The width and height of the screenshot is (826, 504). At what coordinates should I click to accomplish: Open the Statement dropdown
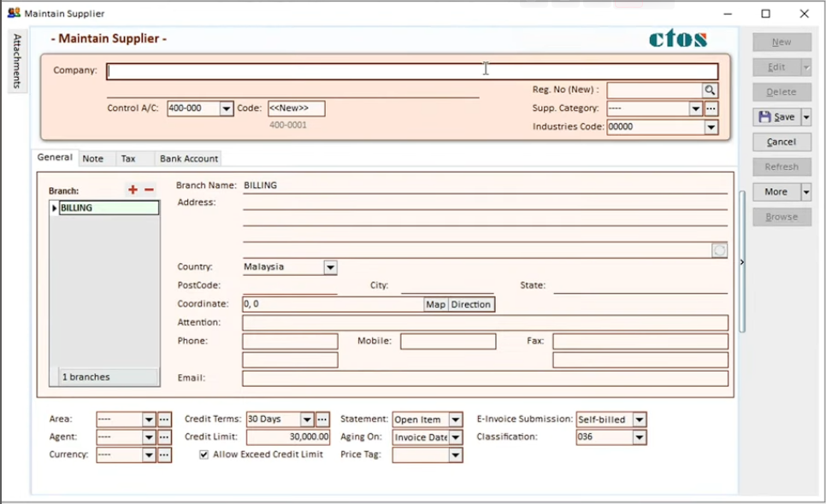click(456, 419)
